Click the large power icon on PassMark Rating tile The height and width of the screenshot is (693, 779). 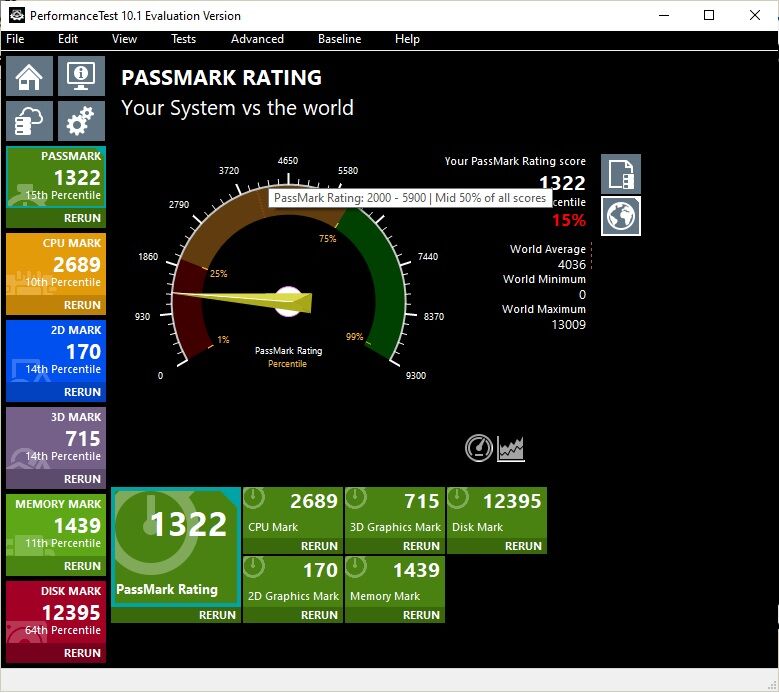[149, 534]
